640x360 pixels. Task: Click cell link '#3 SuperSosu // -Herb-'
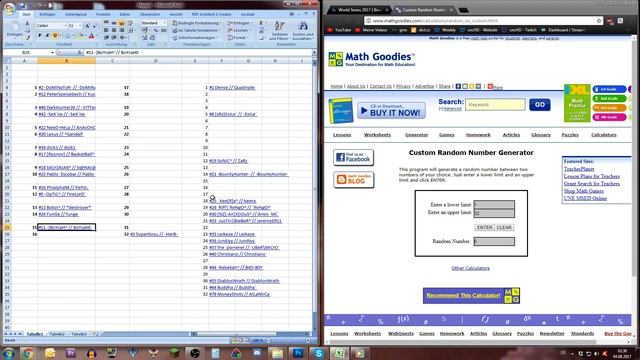pyautogui.click(x=154, y=234)
